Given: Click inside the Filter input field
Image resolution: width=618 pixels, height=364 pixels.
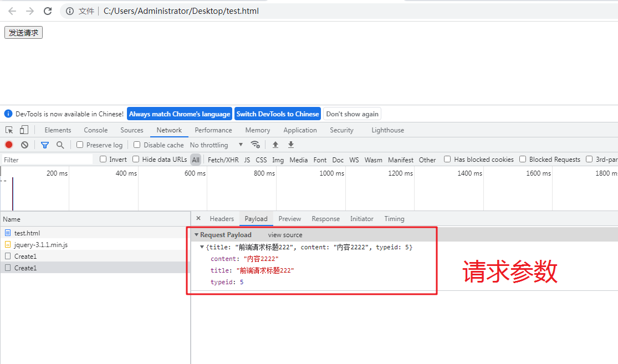Looking at the screenshot, I should point(47,160).
